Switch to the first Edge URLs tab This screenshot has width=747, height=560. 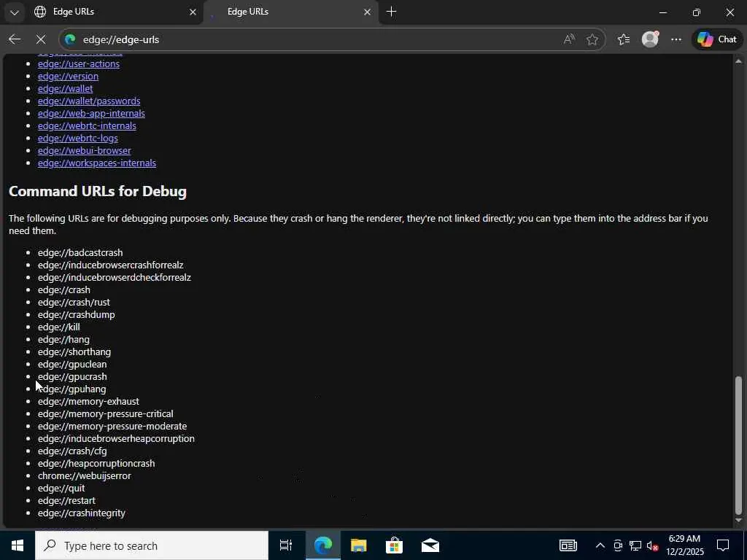[x=115, y=12]
